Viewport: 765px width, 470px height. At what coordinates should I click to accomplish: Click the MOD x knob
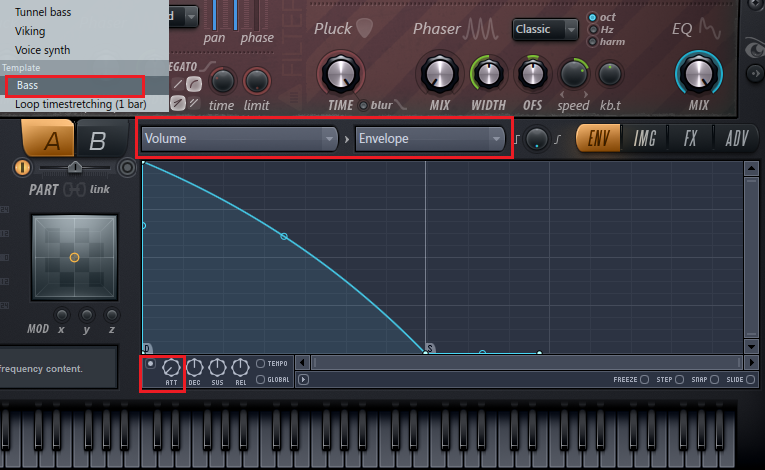click(x=62, y=314)
